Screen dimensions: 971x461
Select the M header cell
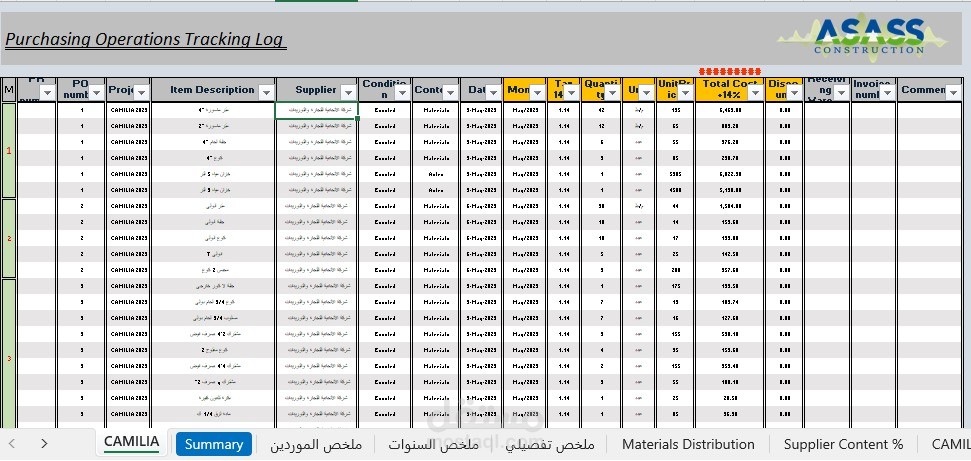[9, 89]
